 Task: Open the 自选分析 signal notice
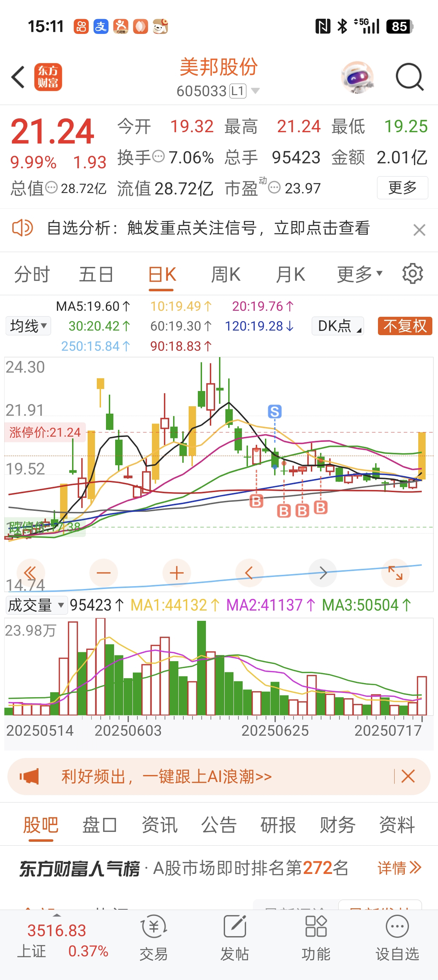tap(208, 228)
